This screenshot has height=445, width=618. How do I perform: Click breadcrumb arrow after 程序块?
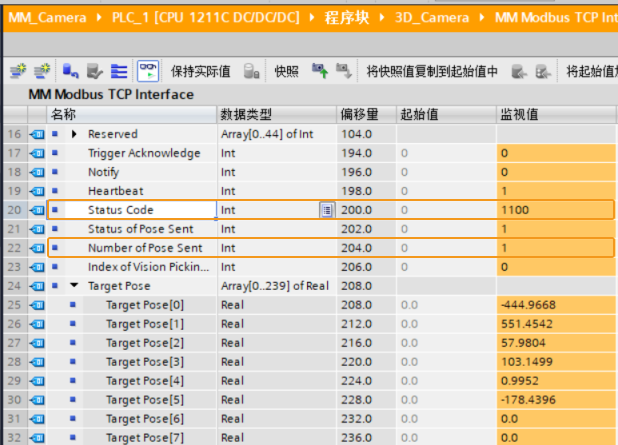point(382,18)
